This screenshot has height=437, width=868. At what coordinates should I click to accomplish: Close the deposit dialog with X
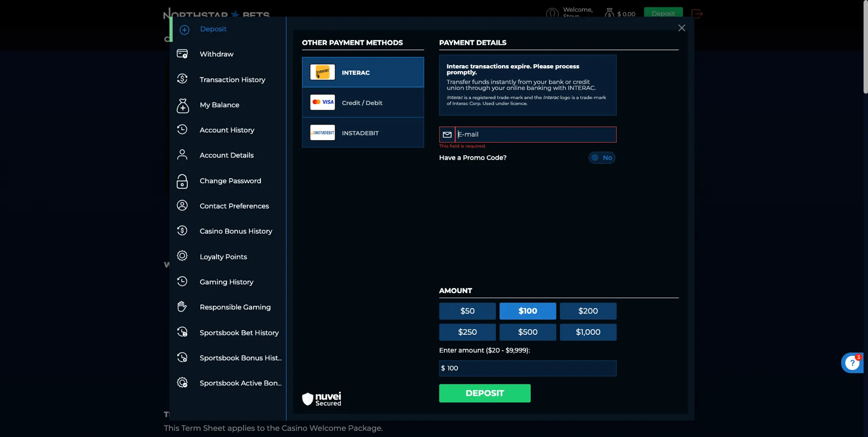[682, 28]
